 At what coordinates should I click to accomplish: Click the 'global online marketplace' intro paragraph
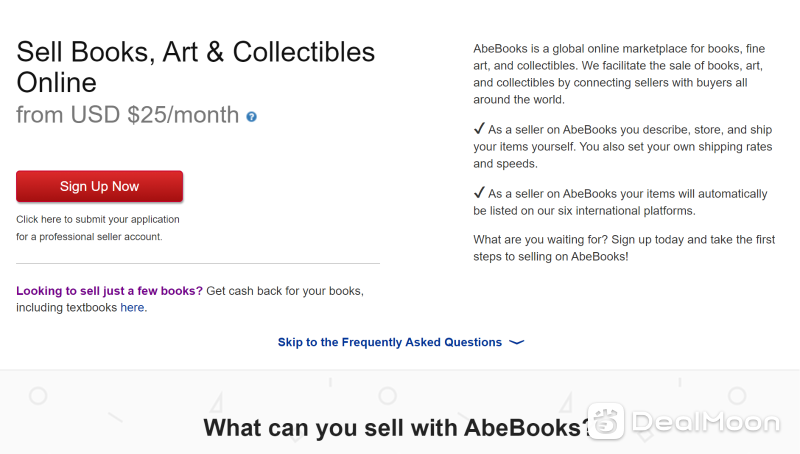619,74
